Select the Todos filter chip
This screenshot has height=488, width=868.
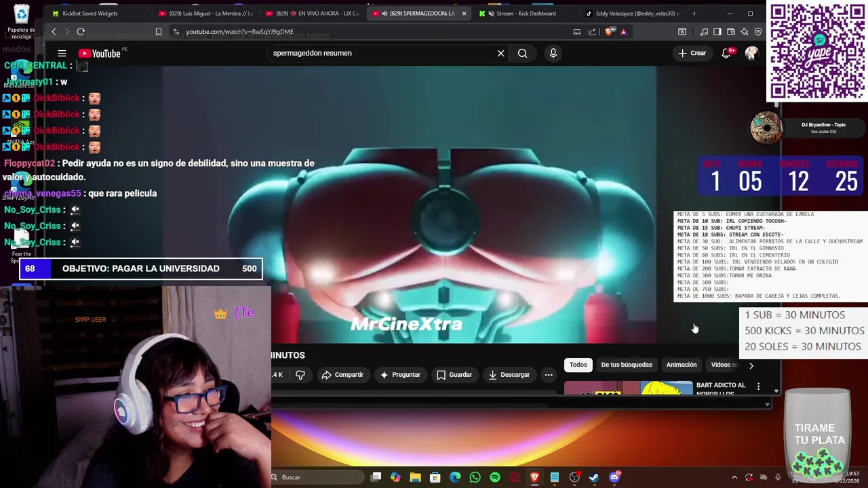[578, 365]
